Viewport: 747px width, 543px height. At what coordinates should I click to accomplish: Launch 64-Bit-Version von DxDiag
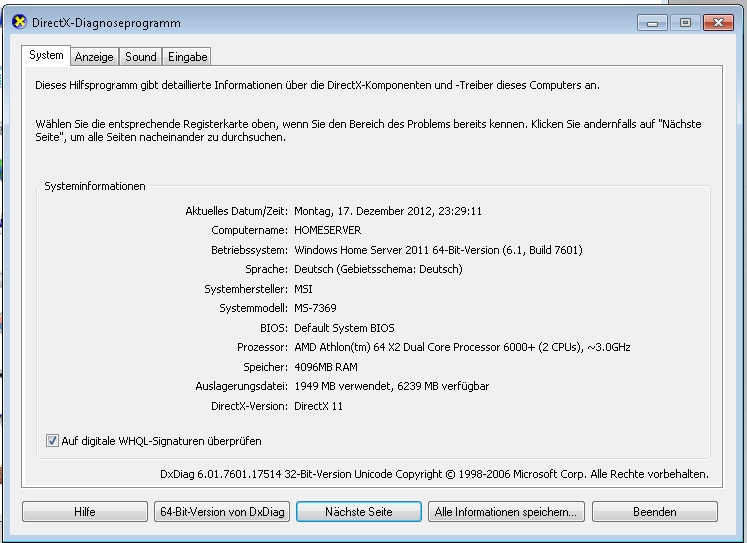tap(222, 512)
